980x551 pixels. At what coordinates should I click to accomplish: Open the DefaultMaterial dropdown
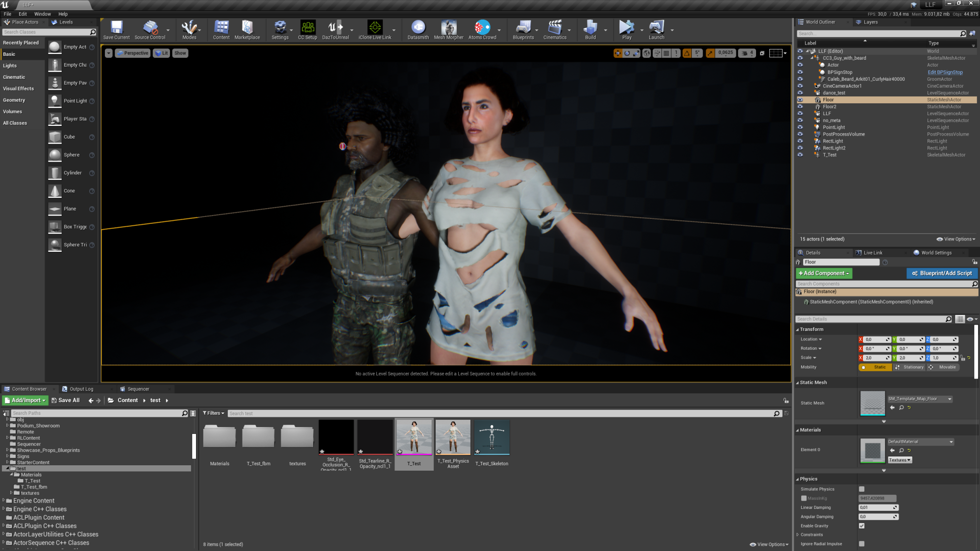pyautogui.click(x=921, y=442)
